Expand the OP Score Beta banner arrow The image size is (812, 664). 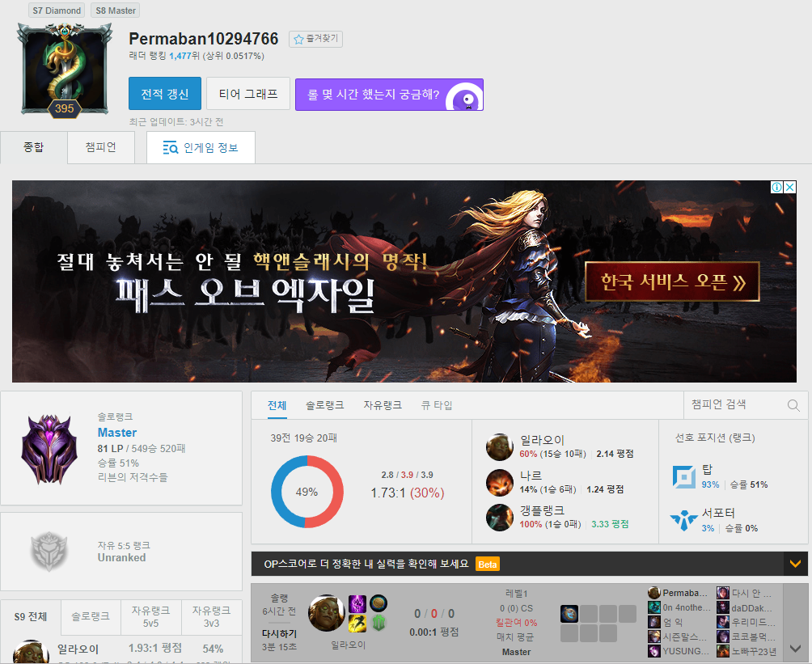coord(795,564)
